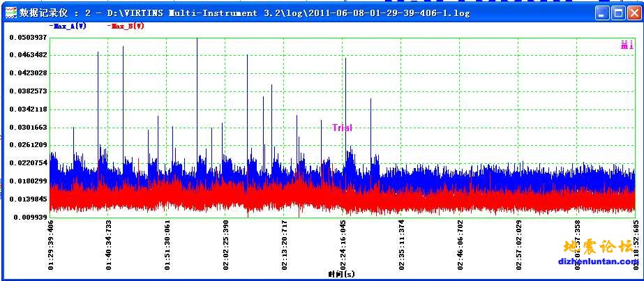The image size is (644, 281).
Task: Click the 0.0503937 top Y-axis value
Action: point(28,37)
